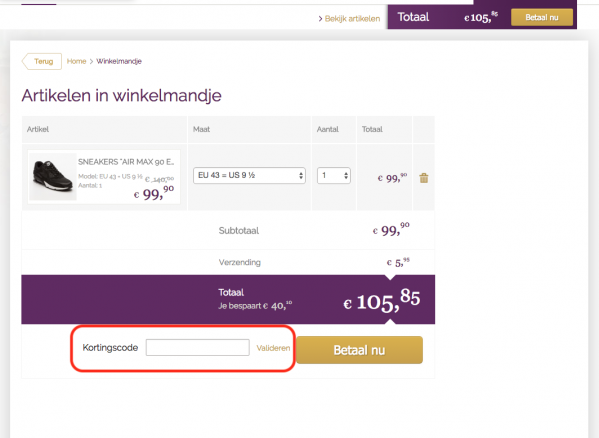
Task: Click the Artikel column header
Action: click(38, 129)
